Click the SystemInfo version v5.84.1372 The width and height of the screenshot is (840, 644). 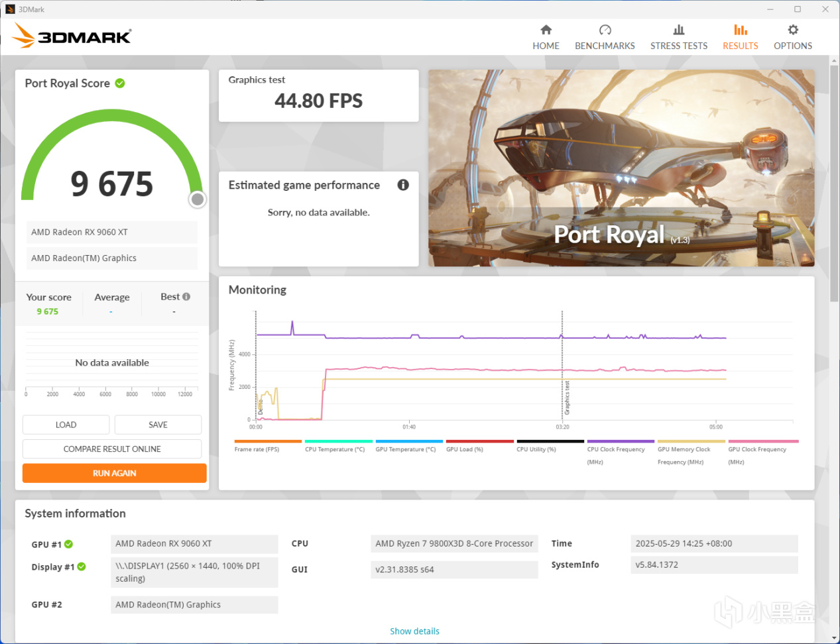[714, 565]
